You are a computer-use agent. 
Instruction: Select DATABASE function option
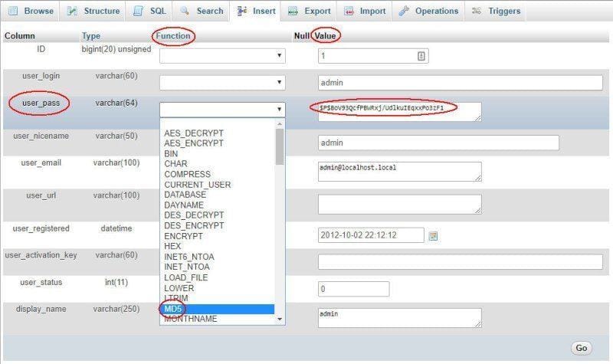tap(185, 195)
